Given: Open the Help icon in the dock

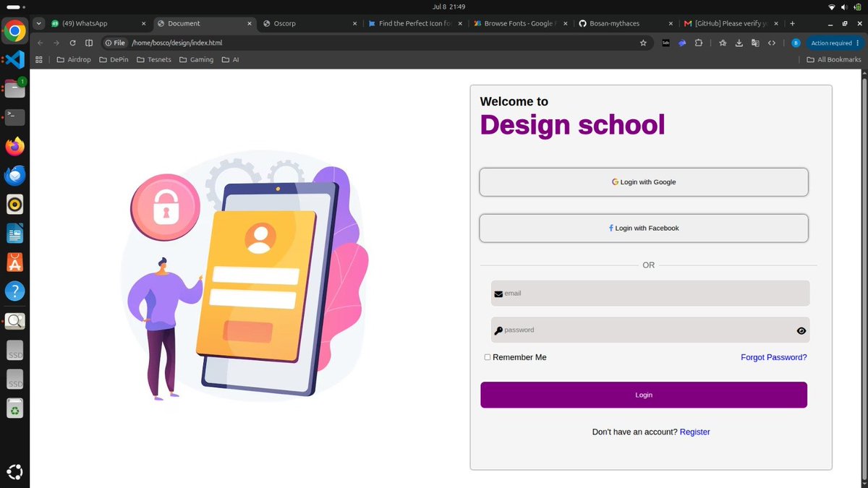Looking at the screenshot, I should pos(14,291).
